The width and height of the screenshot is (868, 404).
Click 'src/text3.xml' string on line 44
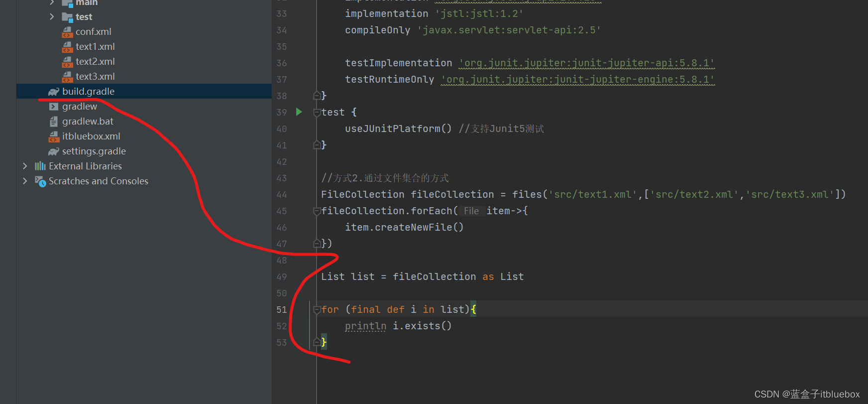point(790,194)
